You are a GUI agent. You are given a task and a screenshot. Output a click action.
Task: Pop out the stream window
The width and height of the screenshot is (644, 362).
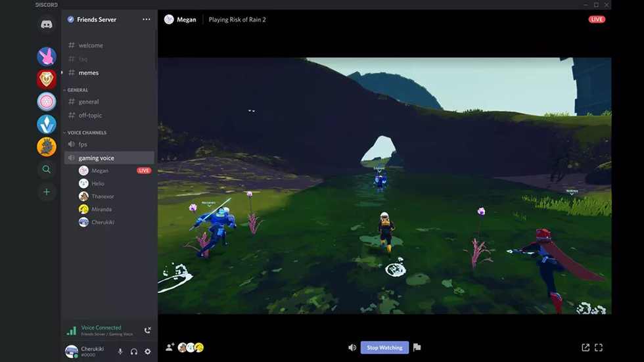[x=586, y=348]
